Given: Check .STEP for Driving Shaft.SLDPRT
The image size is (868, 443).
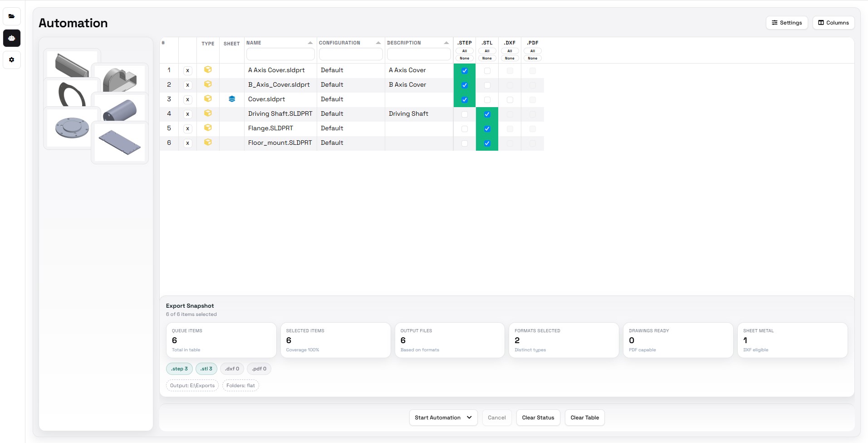Looking at the screenshot, I should [x=465, y=114].
